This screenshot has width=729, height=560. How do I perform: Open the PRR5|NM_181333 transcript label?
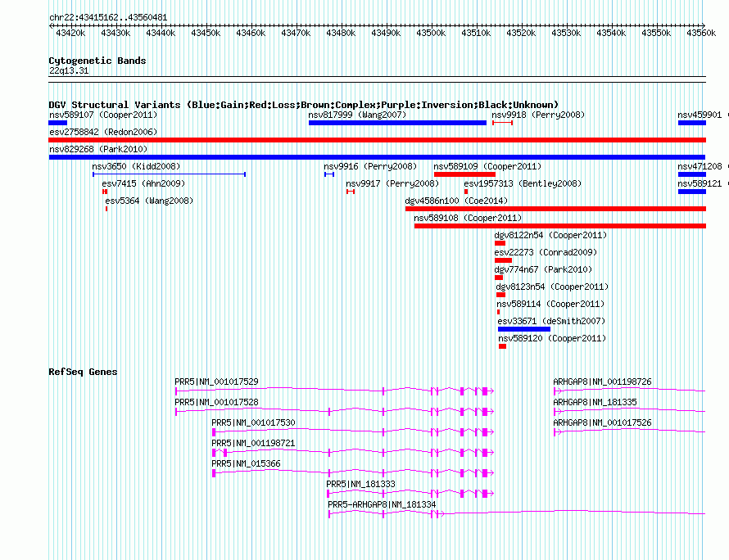click(360, 484)
